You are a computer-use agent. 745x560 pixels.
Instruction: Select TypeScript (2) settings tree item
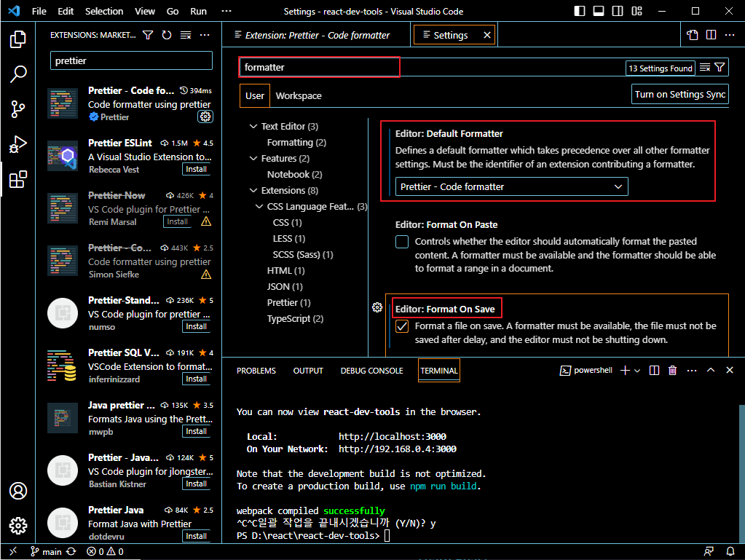(x=295, y=319)
